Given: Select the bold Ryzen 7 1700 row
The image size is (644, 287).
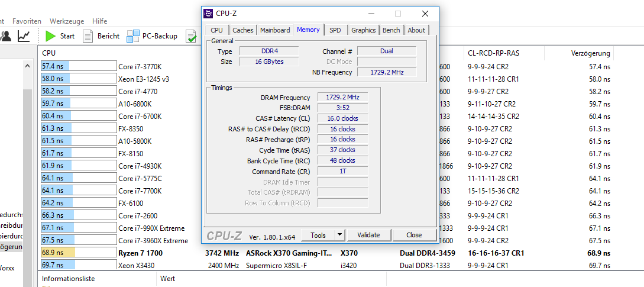Looking at the screenshot, I should click(x=327, y=253).
